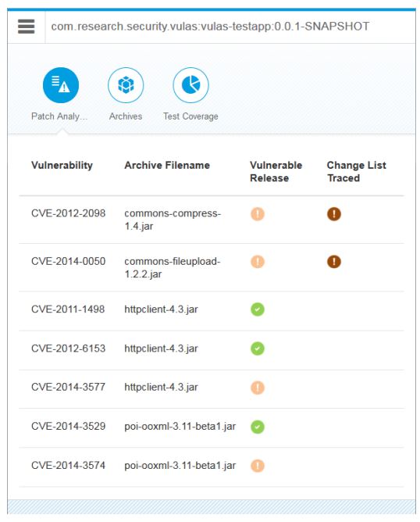Switch to the Test Coverage tab label
The width and height of the screenshot is (420, 522).
tap(190, 116)
